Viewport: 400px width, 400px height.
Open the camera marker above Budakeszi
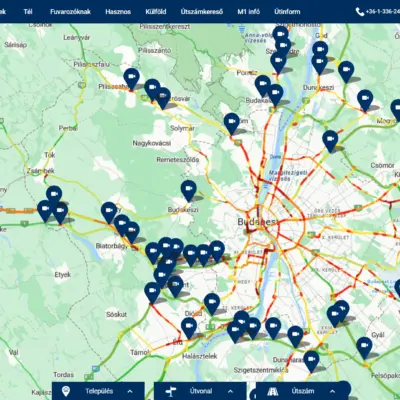tap(189, 191)
